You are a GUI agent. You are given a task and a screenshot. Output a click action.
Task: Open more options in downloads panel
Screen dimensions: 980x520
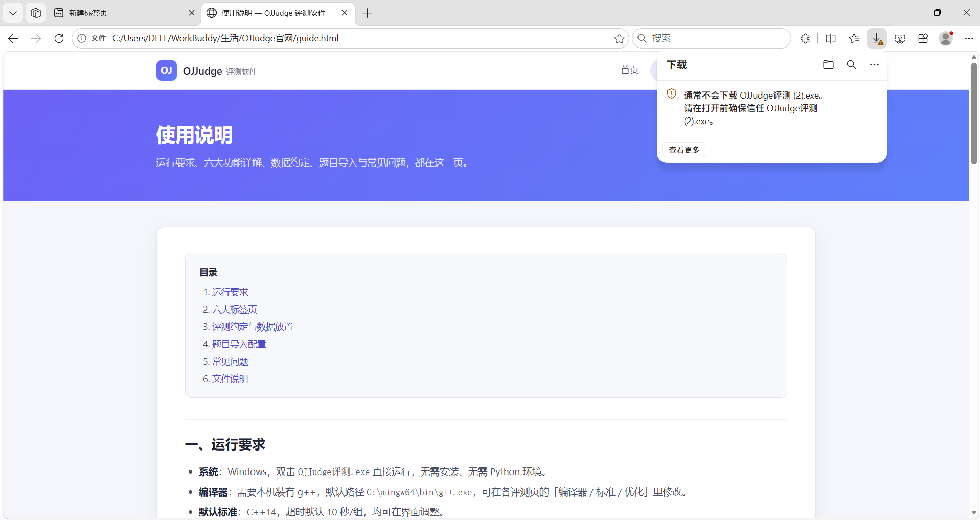(874, 64)
